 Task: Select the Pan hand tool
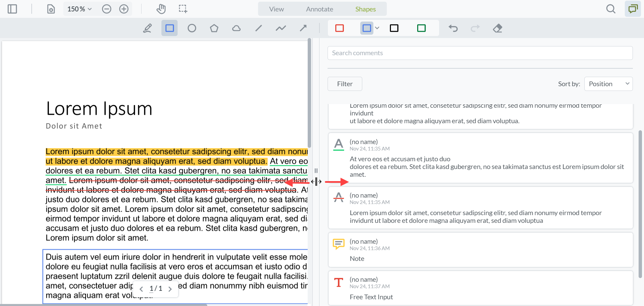161,9
